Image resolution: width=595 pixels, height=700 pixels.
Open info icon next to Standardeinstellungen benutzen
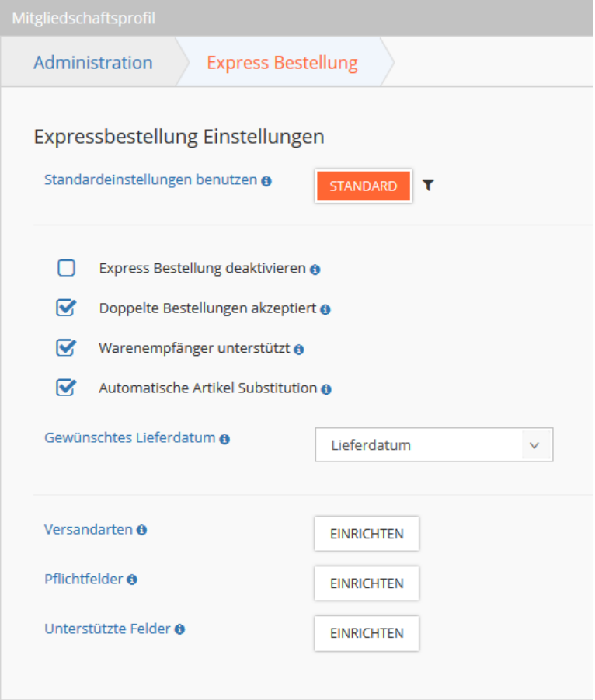pyautogui.click(x=266, y=181)
